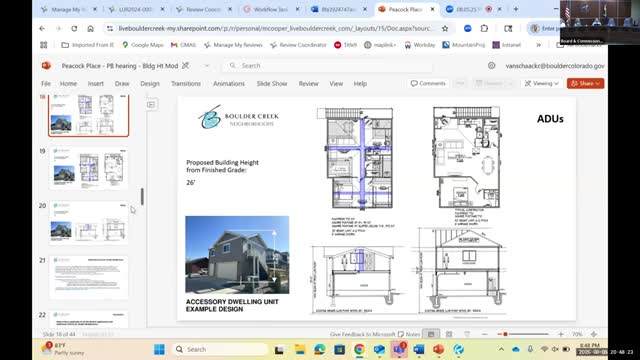The image size is (640, 360).
Task: Show more bookmarks with the chevron
Action: pyautogui.click(x=538, y=45)
